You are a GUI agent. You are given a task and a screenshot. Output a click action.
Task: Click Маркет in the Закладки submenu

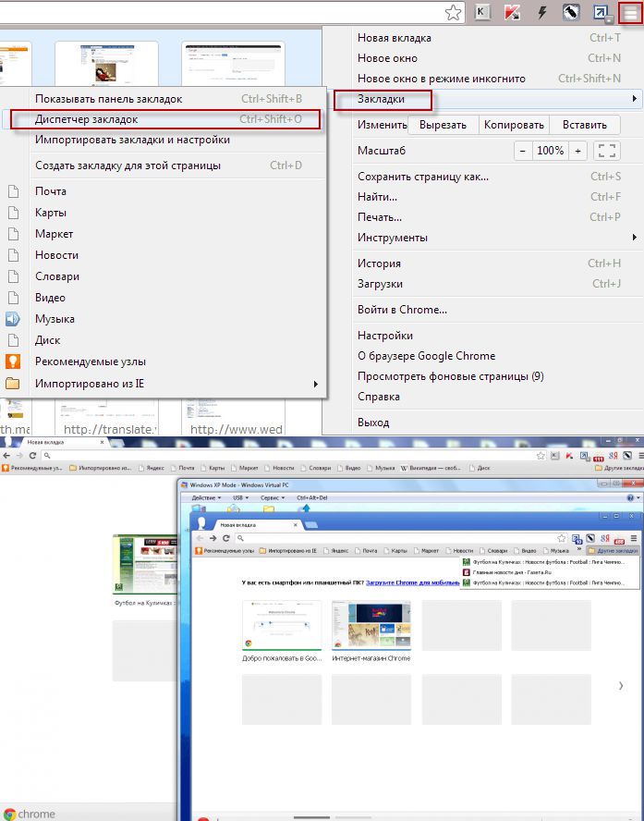(x=168, y=234)
